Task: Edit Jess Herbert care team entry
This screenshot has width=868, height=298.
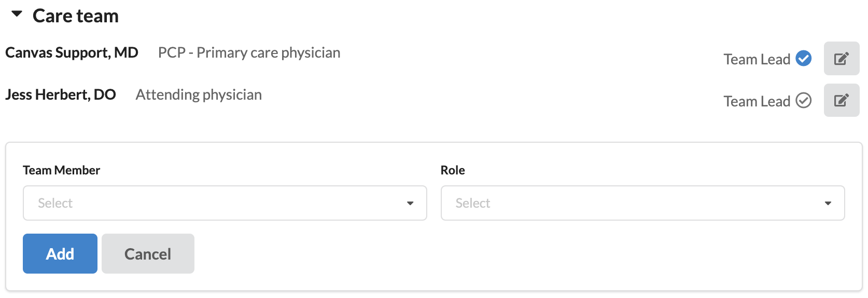Action: pyautogui.click(x=841, y=100)
